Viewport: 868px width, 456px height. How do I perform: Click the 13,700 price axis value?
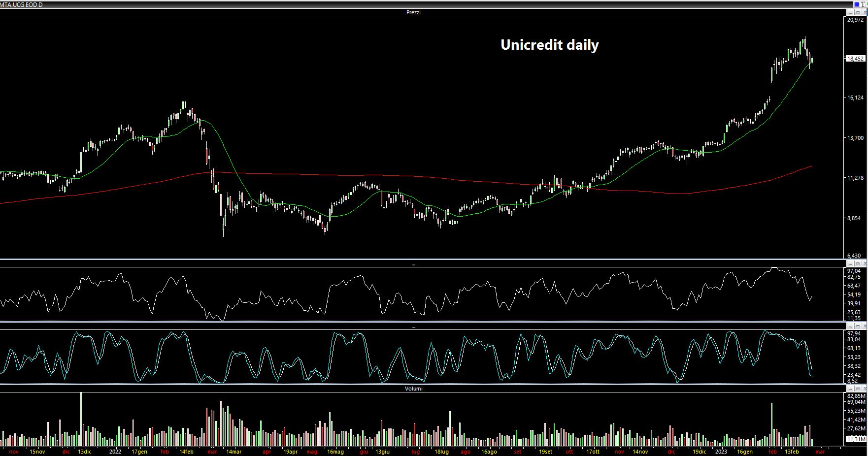[855, 138]
